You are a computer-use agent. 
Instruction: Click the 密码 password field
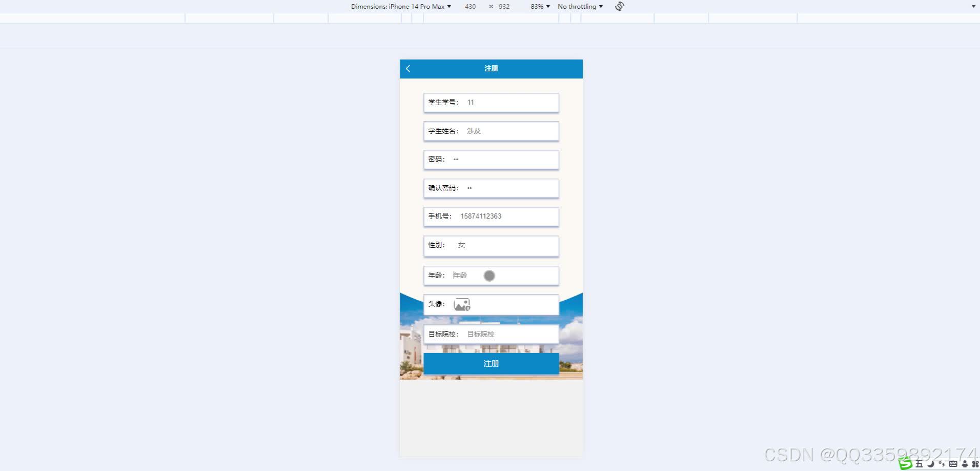[491, 160]
